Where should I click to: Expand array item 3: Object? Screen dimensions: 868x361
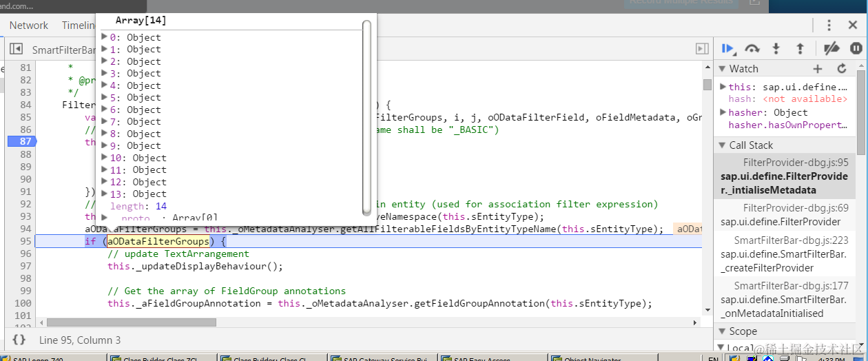point(105,73)
